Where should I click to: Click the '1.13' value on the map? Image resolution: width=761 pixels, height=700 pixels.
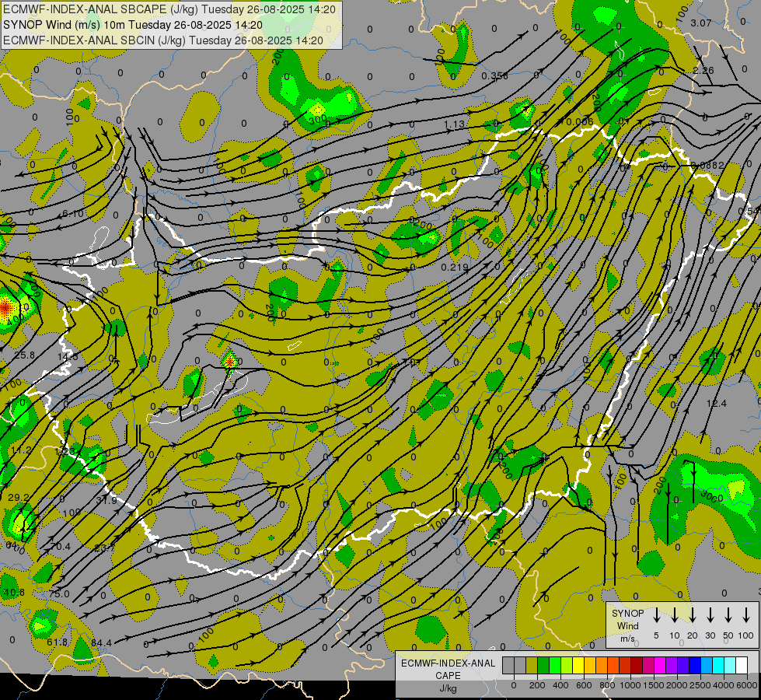(x=454, y=124)
